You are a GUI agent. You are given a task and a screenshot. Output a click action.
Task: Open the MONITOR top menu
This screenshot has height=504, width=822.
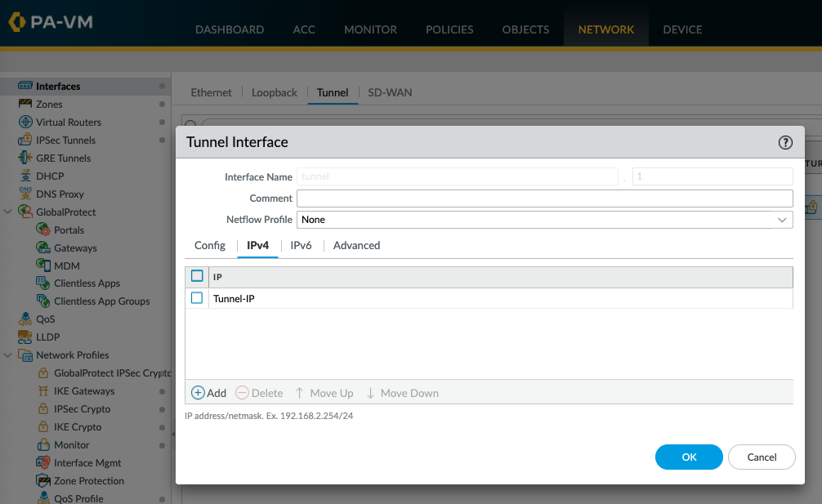[371, 30]
